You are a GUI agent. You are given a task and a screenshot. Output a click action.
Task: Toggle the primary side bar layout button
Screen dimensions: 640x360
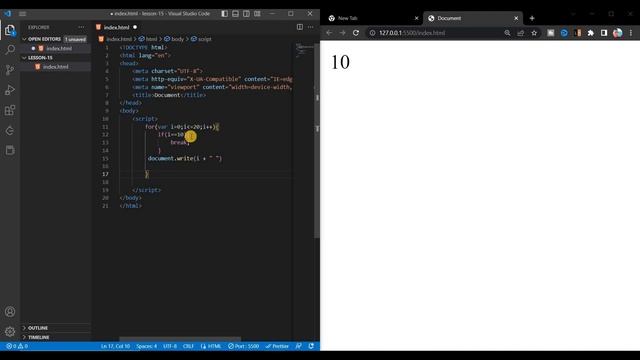224,13
